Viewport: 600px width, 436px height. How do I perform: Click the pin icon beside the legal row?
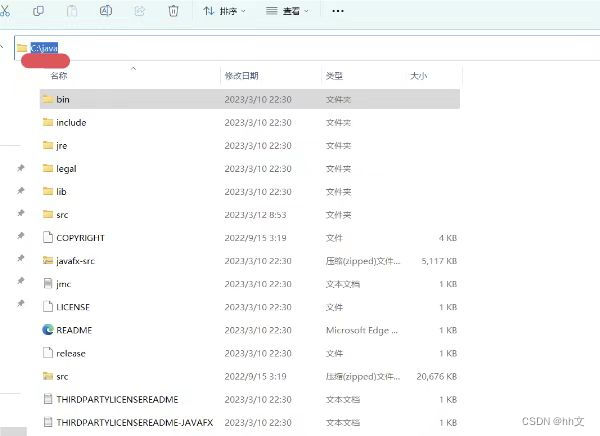click(x=21, y=168)
